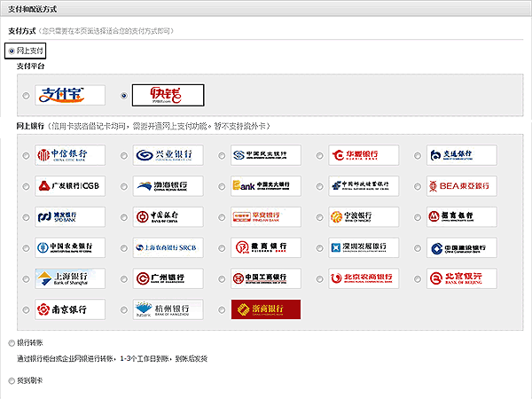The height and width of the screenshot is (399, 532).
Task: Click the 宁波银行 logo
Action: pos(364,217)
